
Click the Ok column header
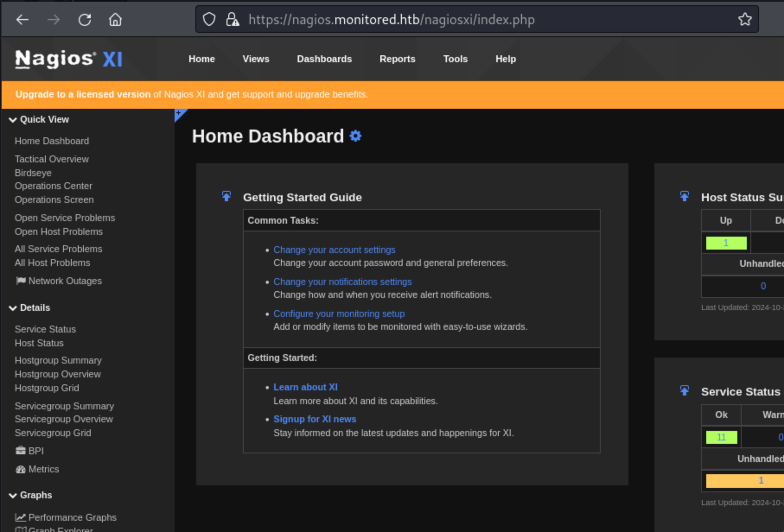click(x=721, y=415)
